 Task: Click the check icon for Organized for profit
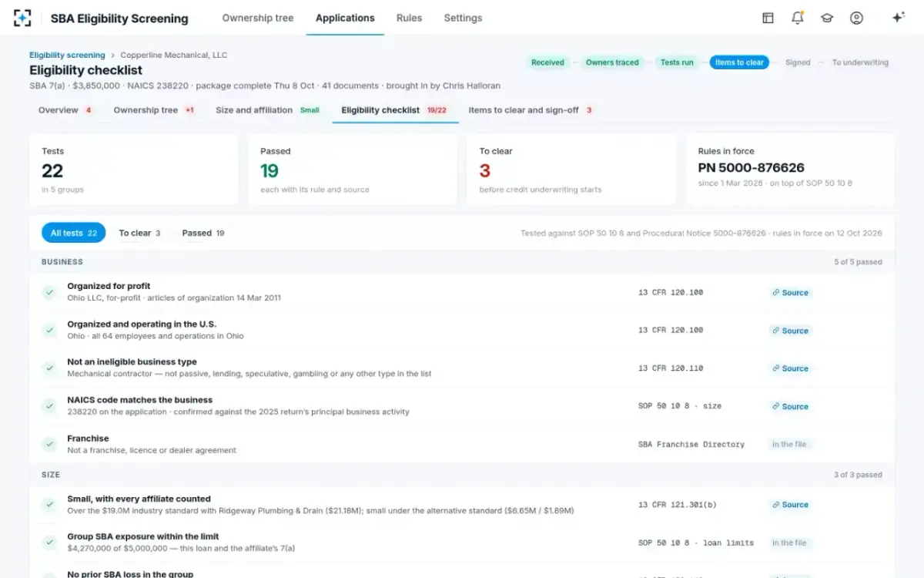point(49,292)
